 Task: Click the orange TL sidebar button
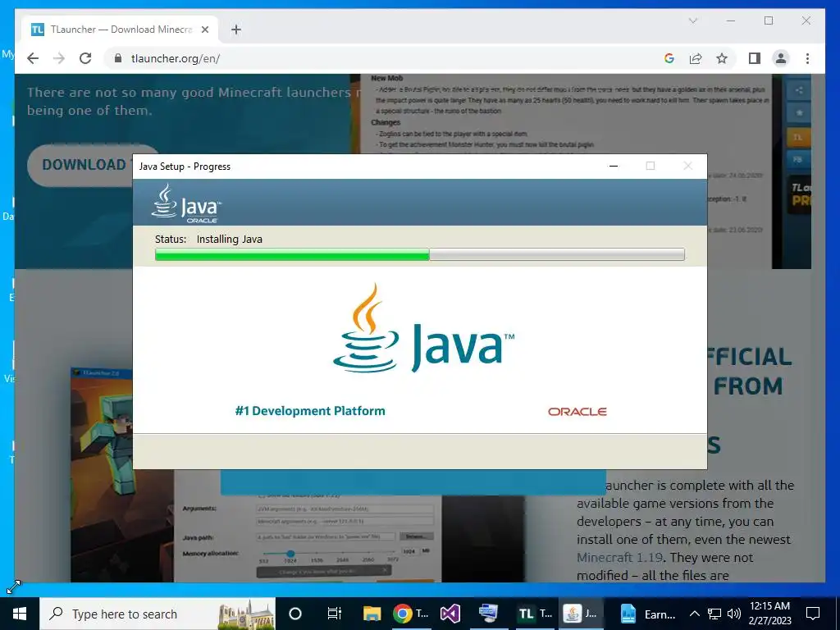[x=798, y=137]
